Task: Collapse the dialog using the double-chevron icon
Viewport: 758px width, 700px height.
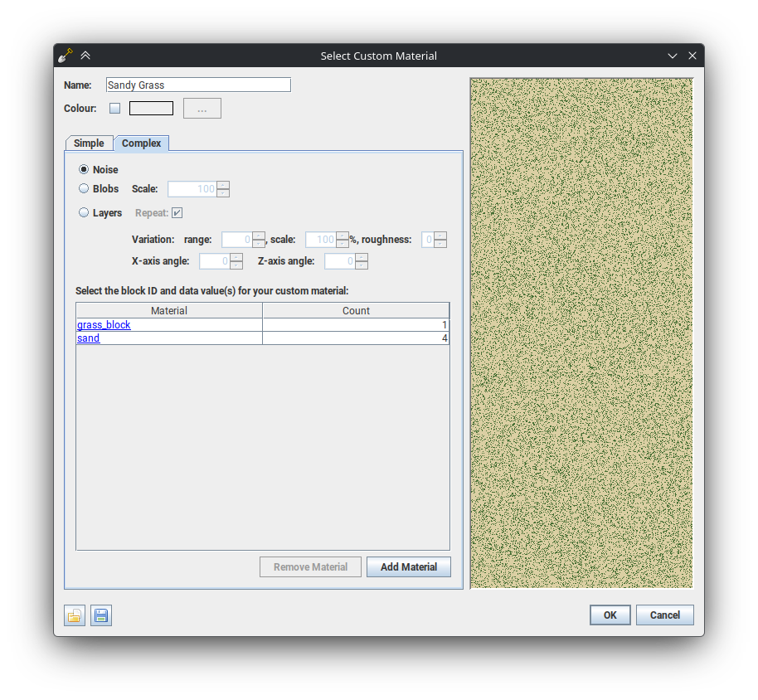Action: click(x=85, y=55)
